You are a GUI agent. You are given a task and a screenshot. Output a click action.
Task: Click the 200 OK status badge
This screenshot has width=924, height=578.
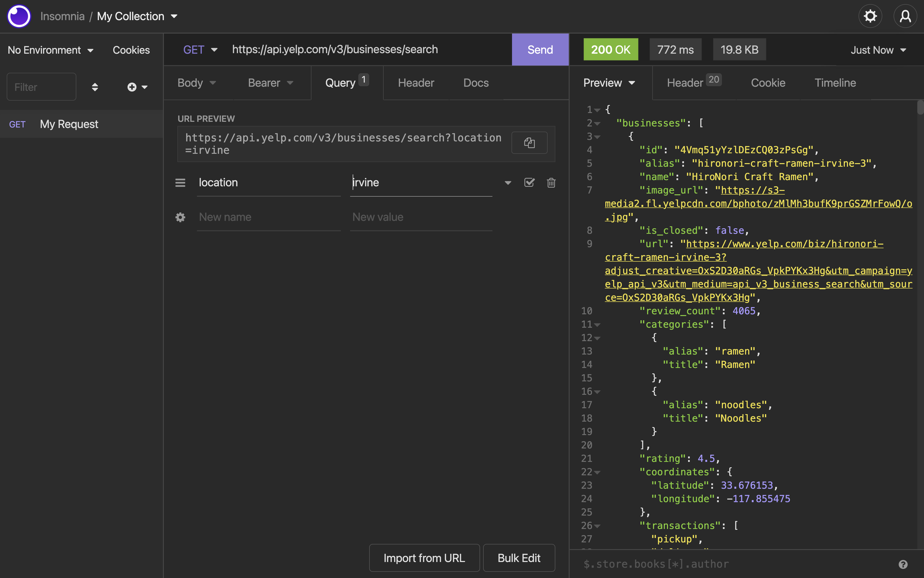click(x=610, y=49)
